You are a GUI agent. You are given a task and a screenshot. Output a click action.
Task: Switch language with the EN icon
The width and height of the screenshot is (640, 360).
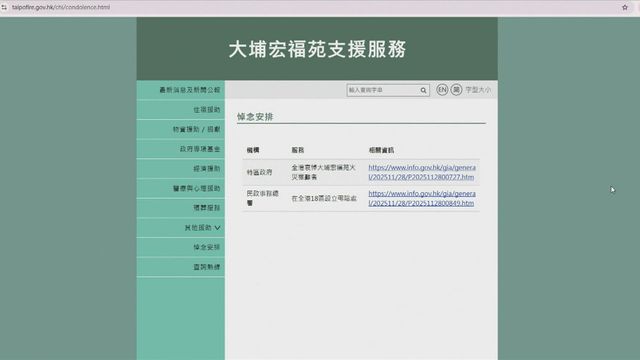pos(442,90)
